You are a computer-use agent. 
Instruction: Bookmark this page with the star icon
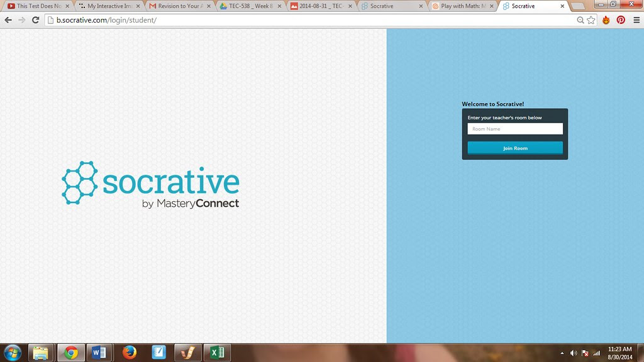tap(591, 20)
